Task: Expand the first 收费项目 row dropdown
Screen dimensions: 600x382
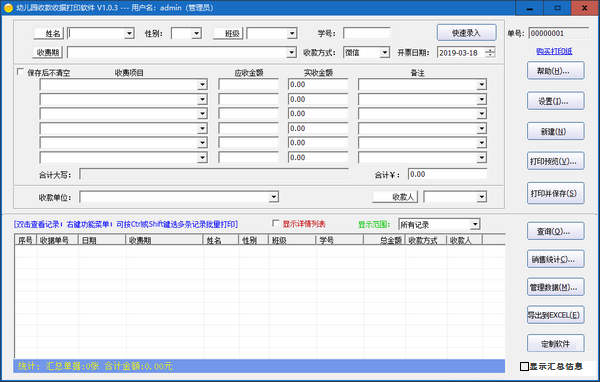Action: pyautogui.click(x=202, y=85)
